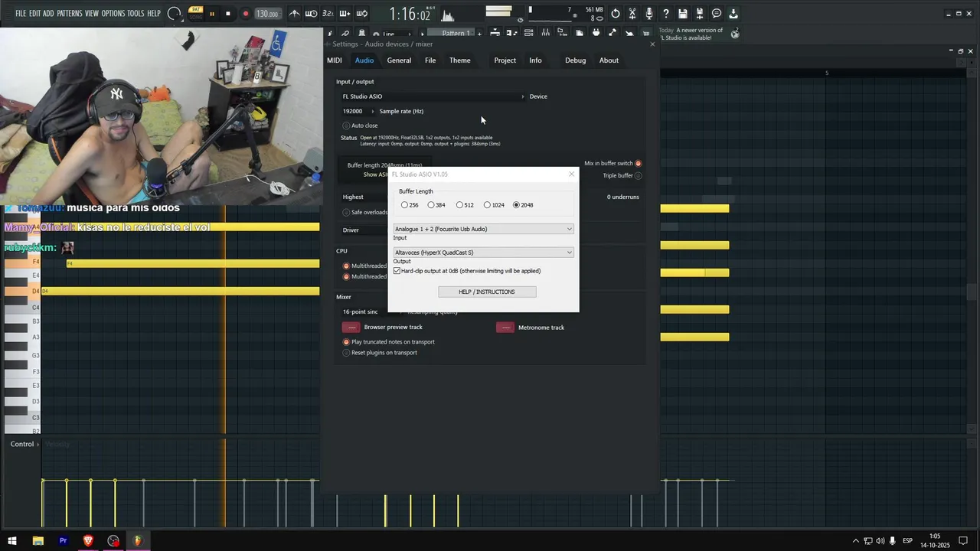Open the Highest priority dropdown
Image resolution: width=980 pixels, height=551 pixels.
tap(364, 197)
